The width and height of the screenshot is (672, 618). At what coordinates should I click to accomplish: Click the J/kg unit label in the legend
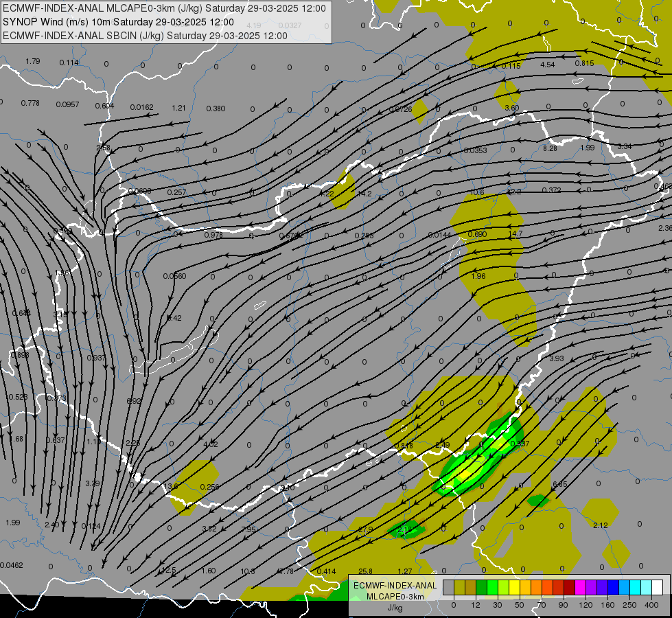click(395, 608)
